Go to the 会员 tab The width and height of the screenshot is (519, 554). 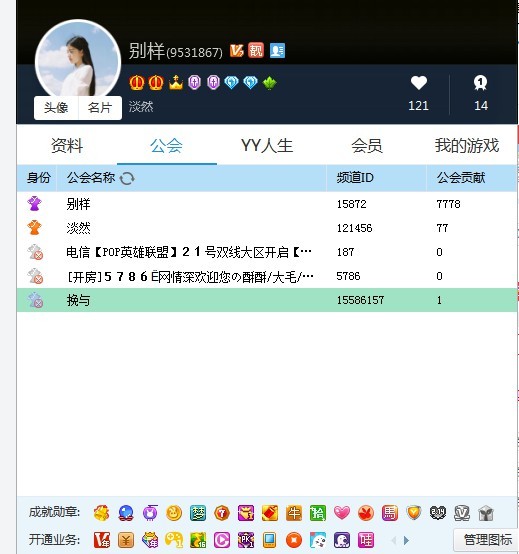367,146
